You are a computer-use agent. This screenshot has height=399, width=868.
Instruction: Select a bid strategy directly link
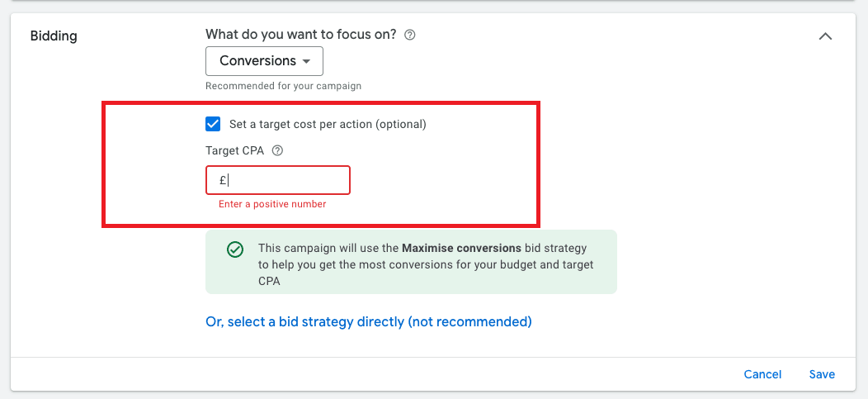point(368,321)
